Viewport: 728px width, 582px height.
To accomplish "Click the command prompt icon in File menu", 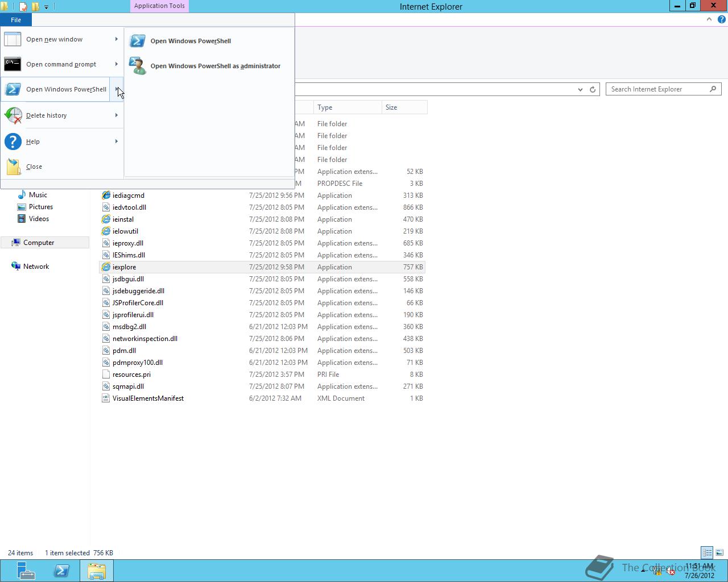I will click(x=13, y=64).
